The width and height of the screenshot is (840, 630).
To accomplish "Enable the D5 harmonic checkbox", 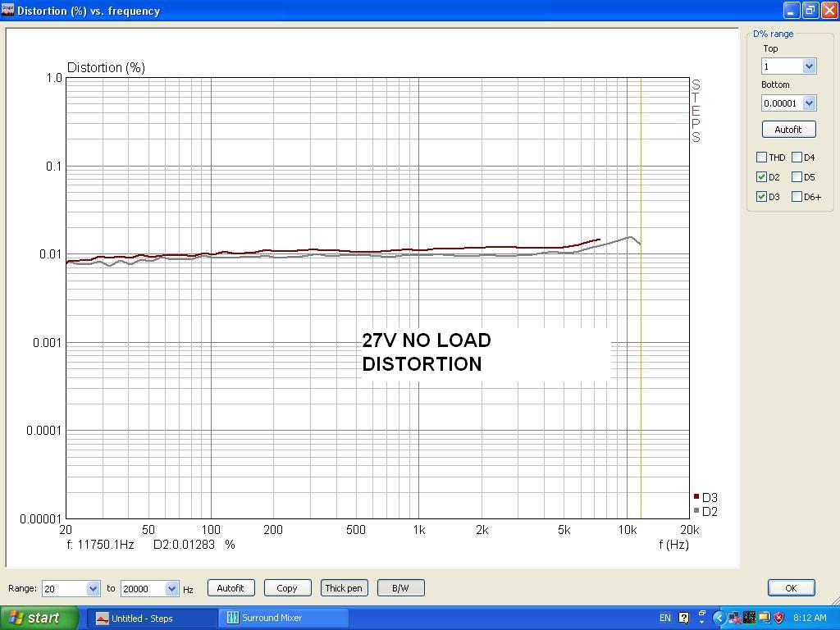I will pyautogui.click(x=797, y=177).
